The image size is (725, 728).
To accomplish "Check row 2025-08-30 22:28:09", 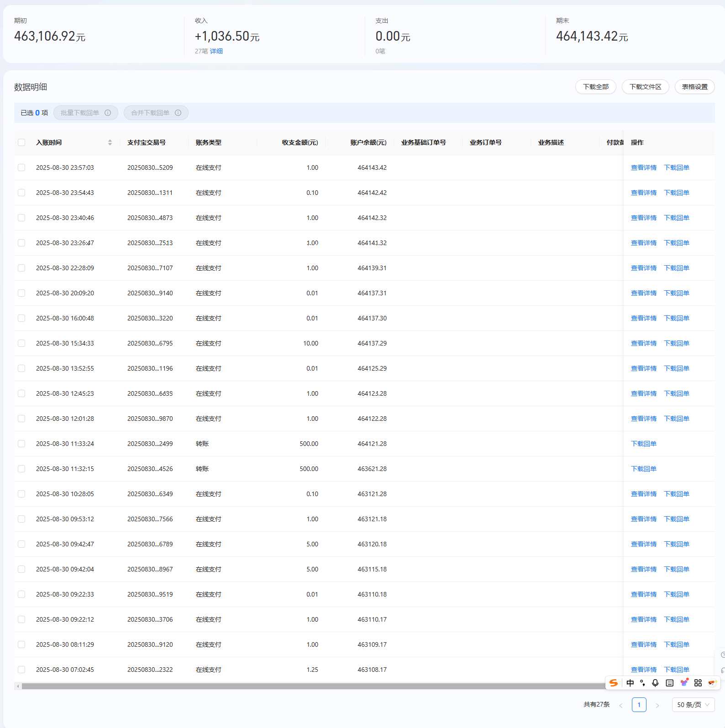I will (21, 268).
